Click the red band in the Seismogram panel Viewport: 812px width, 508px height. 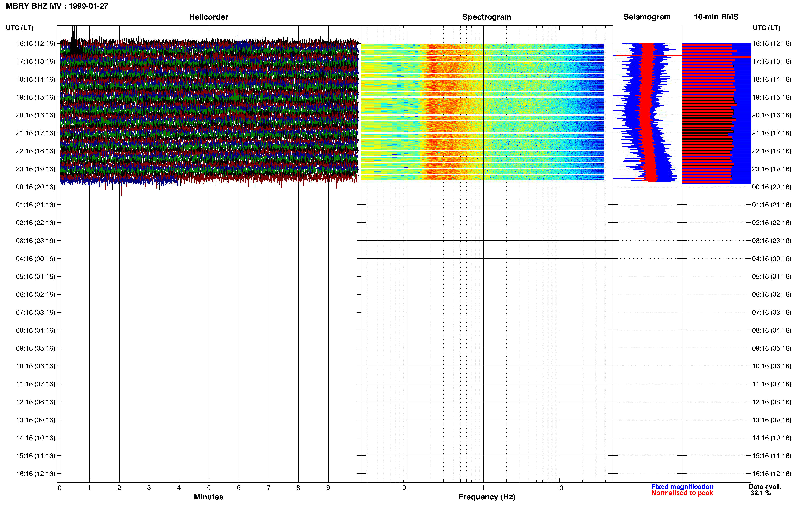point(647,112)
